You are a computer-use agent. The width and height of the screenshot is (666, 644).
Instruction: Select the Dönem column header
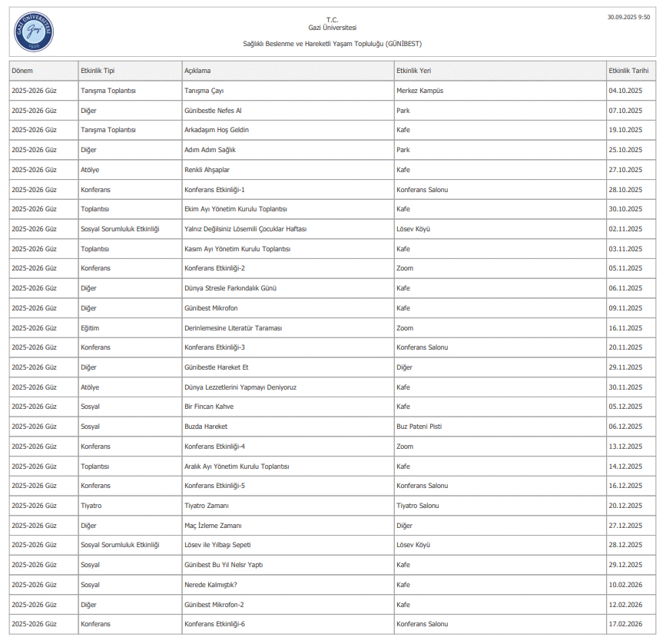[22, 71]
